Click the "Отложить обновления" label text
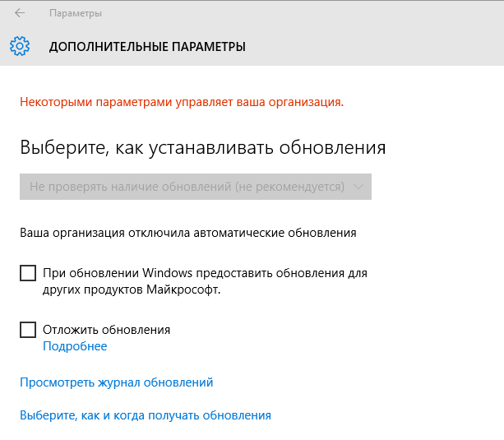Screen dimensions: 504x440 click(106, 330)
